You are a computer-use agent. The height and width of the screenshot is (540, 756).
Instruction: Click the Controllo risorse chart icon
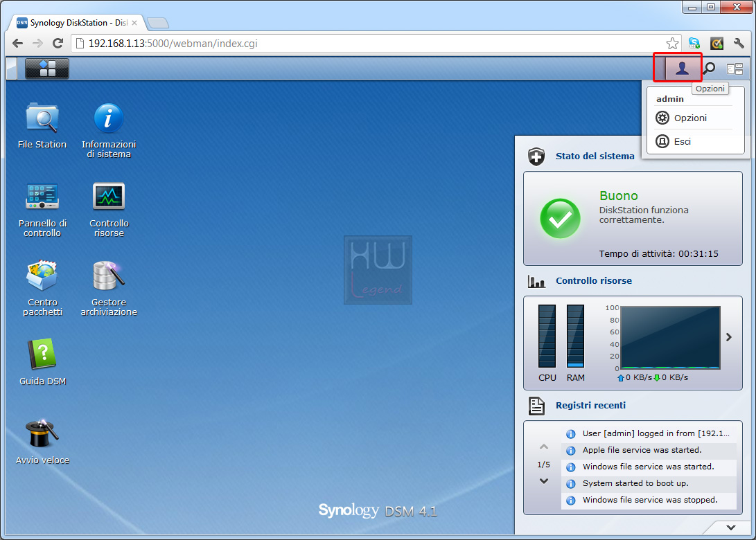coord(536,281)
